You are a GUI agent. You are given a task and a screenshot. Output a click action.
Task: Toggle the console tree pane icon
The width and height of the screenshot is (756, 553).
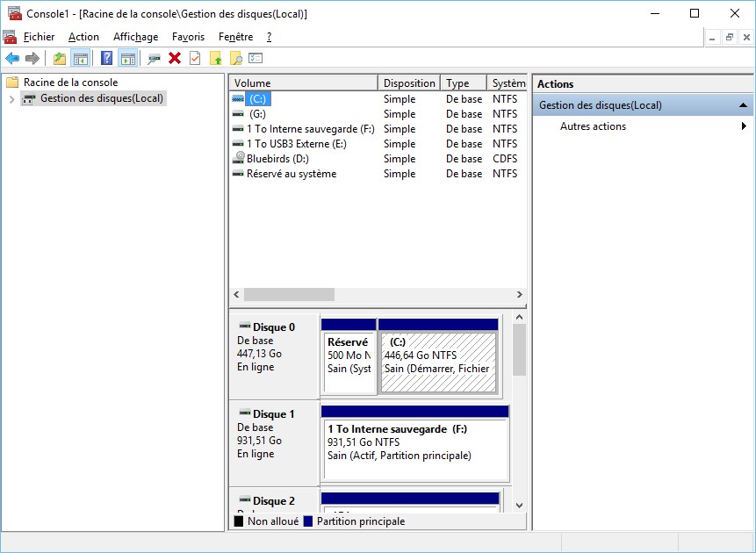click(81, 59)
